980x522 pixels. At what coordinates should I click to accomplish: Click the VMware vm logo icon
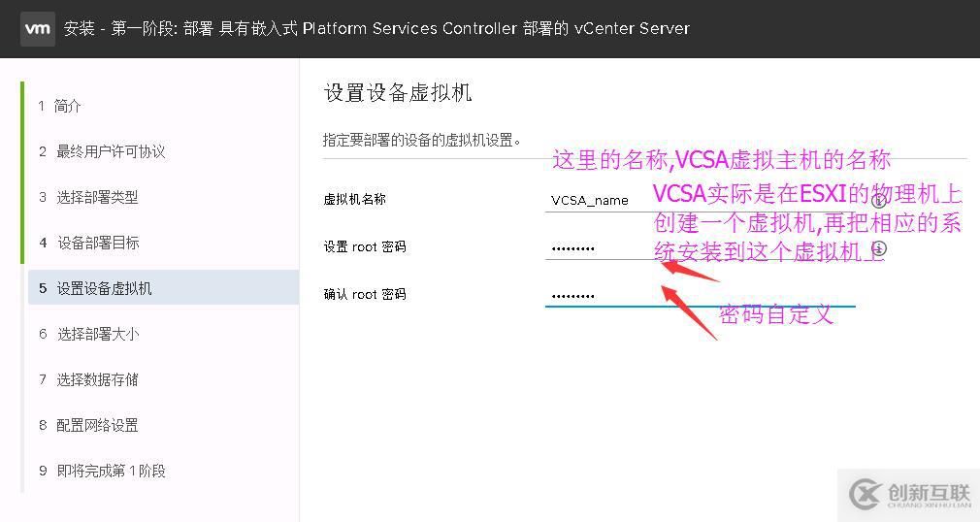38,29
